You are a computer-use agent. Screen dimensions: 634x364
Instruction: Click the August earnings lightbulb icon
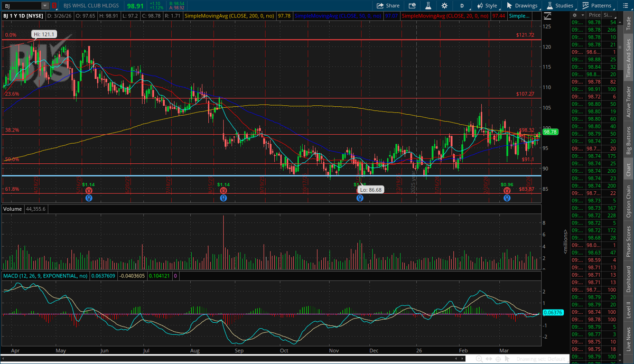tap(223, 198)
